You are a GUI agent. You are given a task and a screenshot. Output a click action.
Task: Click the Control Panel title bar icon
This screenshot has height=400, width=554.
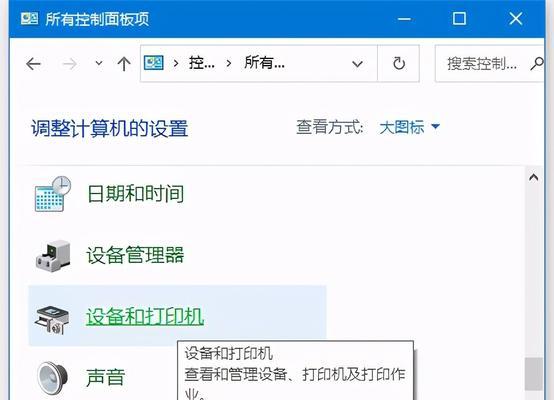29,18
